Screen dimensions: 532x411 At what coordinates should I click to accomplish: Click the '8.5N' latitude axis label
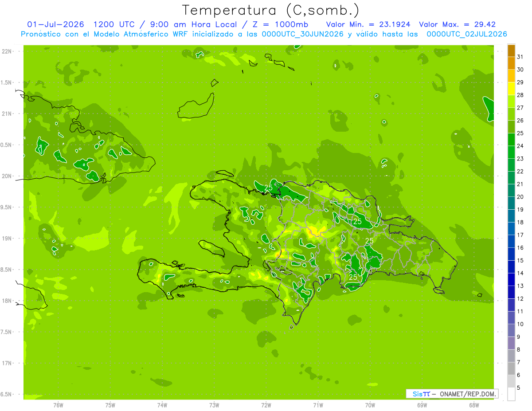point(6,270)
